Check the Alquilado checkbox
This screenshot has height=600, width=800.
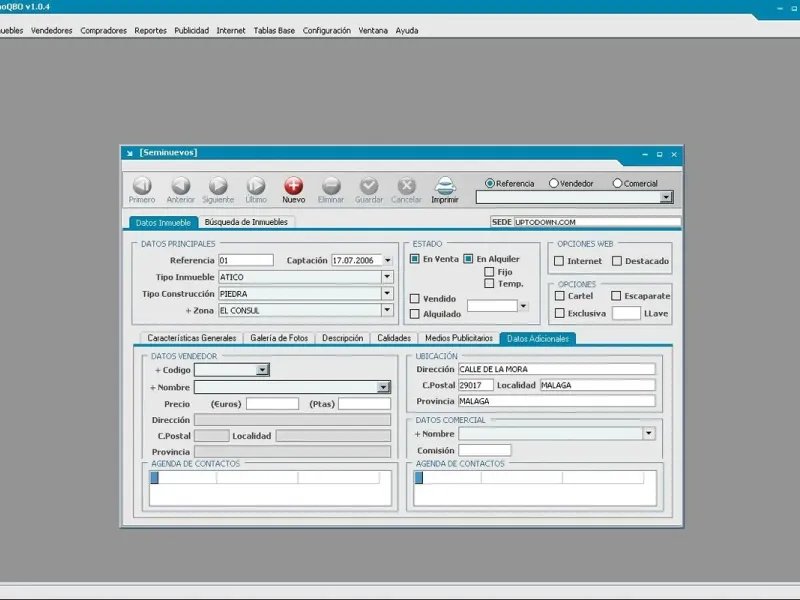point(415,314)
